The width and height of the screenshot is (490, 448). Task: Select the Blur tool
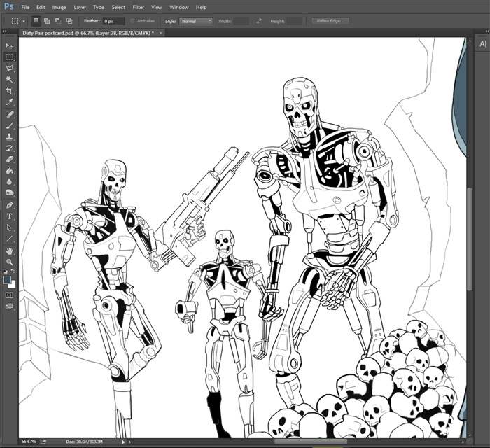coord(9,181)
